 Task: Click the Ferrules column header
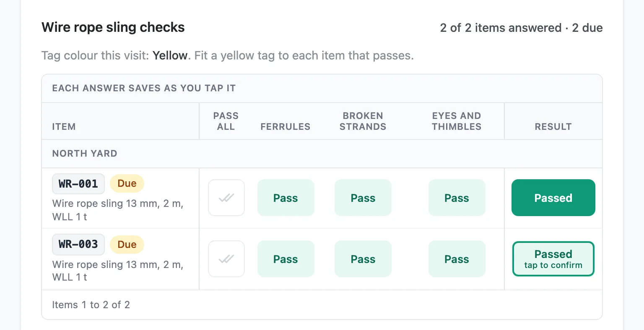point(286,126)
